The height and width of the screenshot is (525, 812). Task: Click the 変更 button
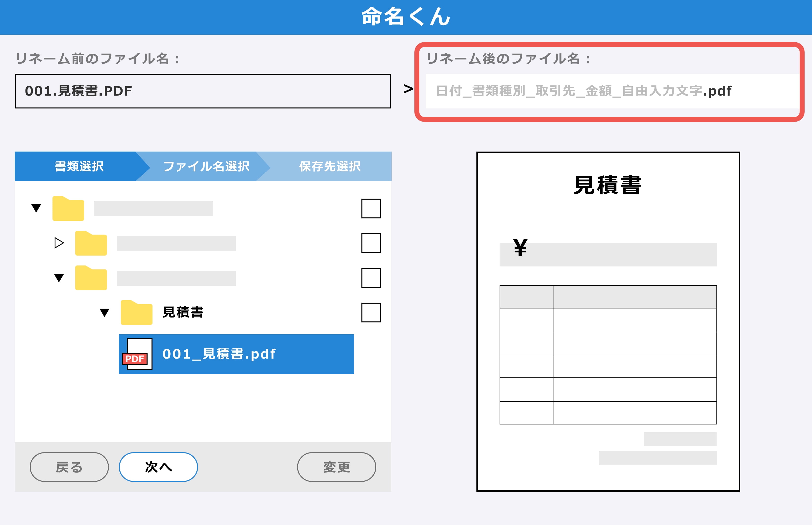coord(337,467)
